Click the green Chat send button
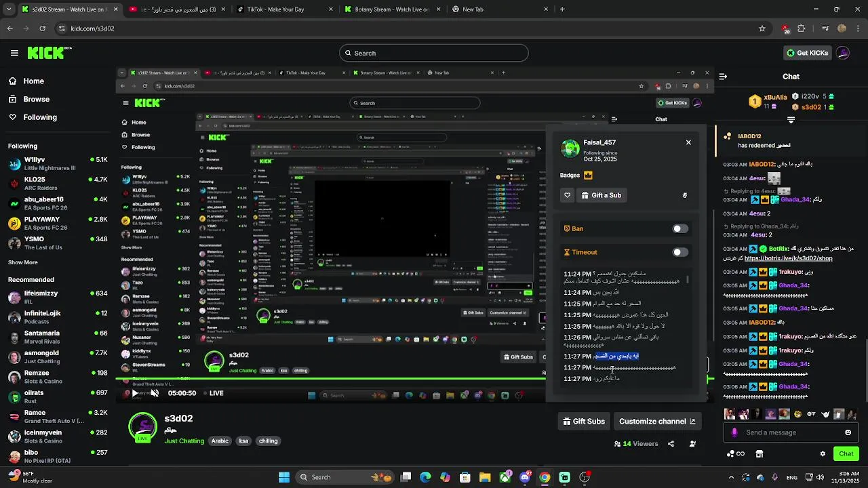868x488 pixels. coord(846,454)
